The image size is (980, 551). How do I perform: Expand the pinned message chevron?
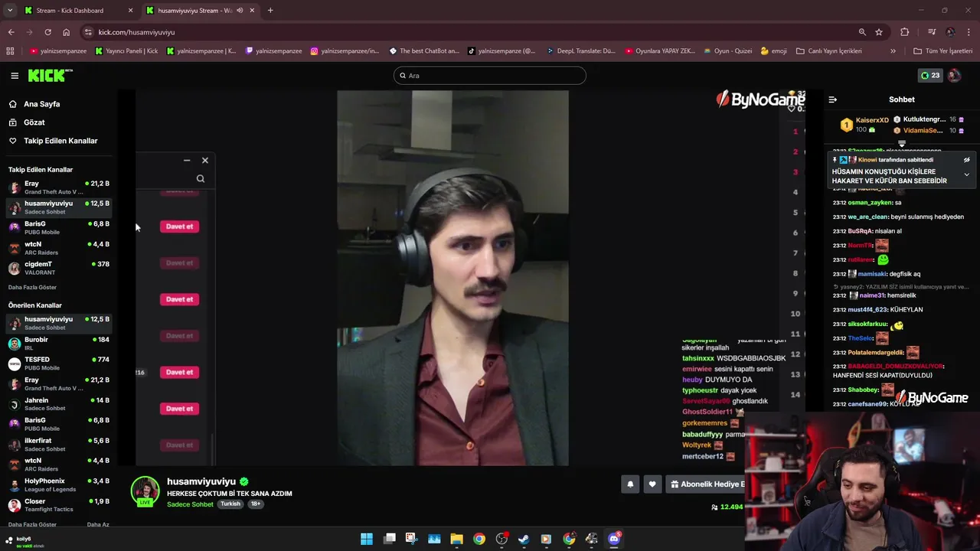point(966,174)
